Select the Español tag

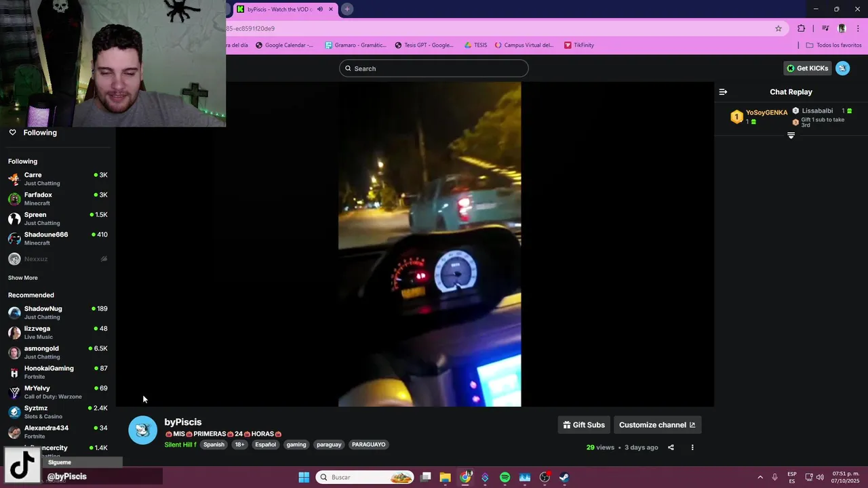coord(265,445)
